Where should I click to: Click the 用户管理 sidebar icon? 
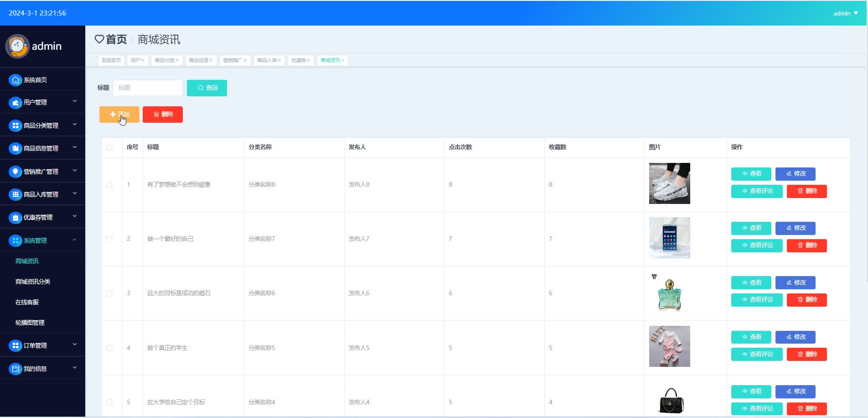click(x=15, y=103)
